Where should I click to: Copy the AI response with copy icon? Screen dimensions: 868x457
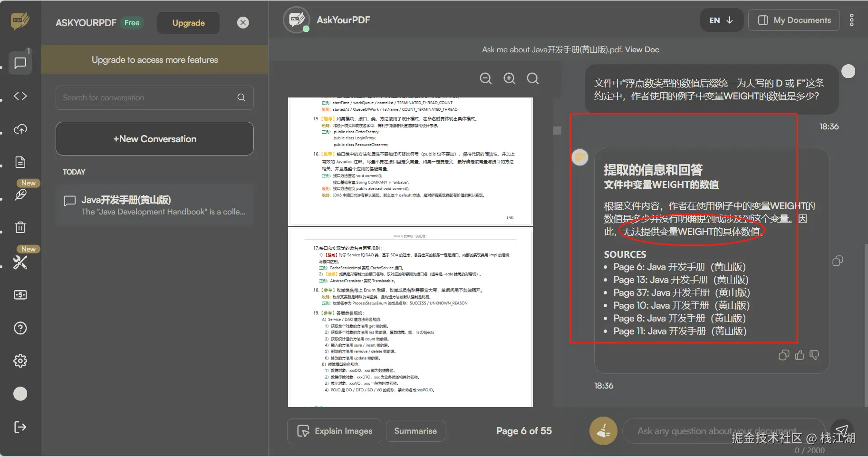(x=784, y=355)
